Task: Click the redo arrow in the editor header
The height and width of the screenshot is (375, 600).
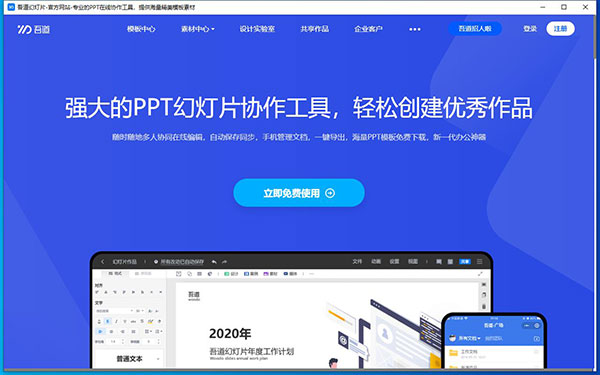Action: (x=224, y=262)
